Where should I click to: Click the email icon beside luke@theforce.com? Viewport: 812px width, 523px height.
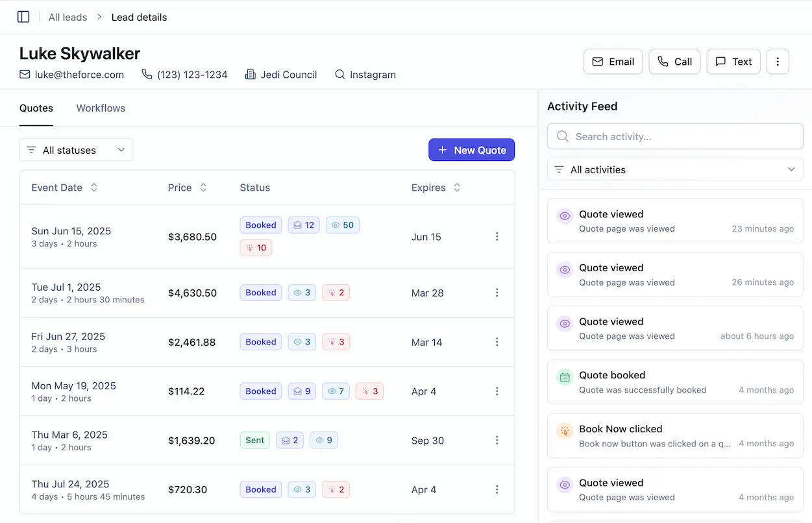pos(24,75)
